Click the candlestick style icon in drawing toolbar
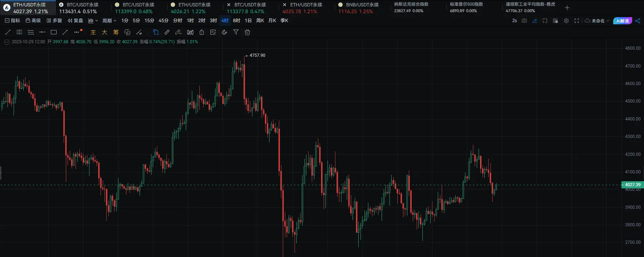This screenshot has width=644, height=257. pos(190,32)
